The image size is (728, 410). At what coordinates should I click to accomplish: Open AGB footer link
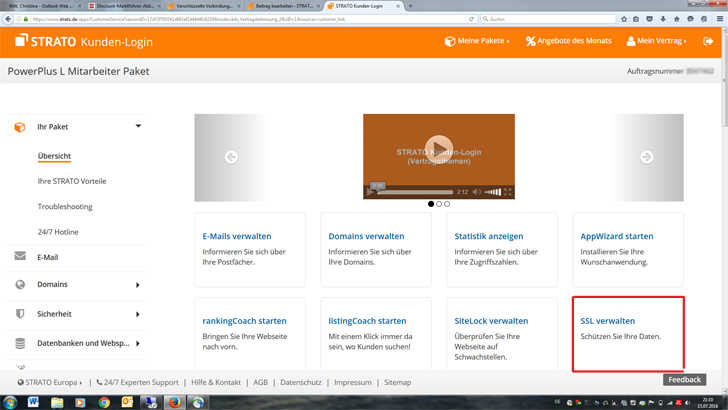pos(260,383)
